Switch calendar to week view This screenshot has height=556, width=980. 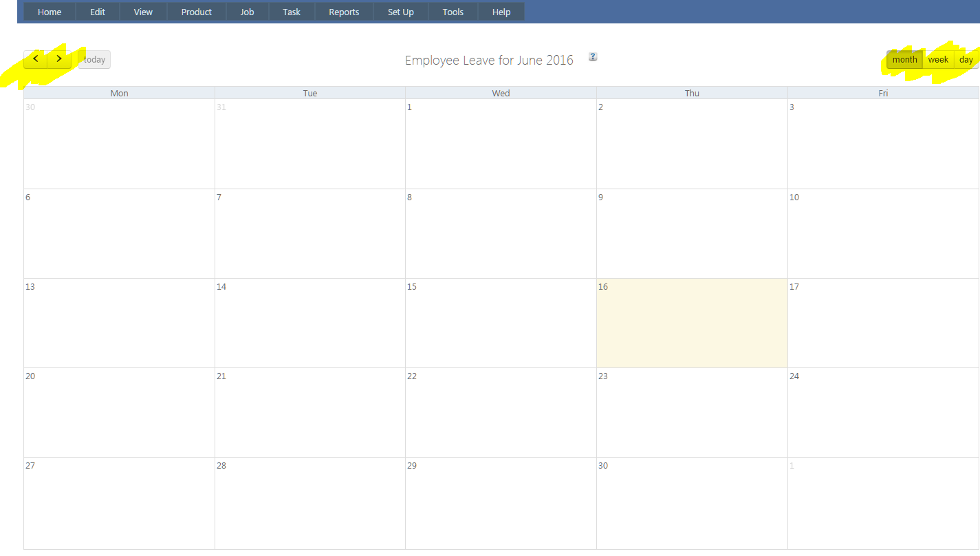(x=938, y=60)
